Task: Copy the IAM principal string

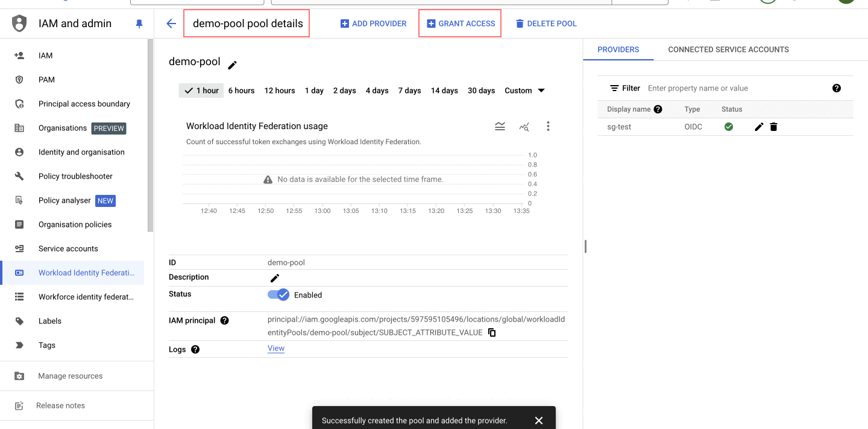Action: (x=492, y=332)
